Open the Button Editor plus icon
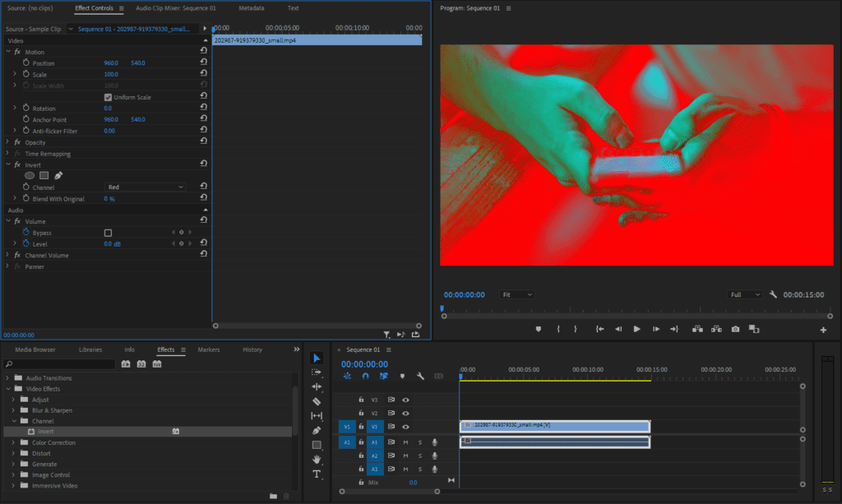This screenshot has width=842, height=504. coord(823,330)
